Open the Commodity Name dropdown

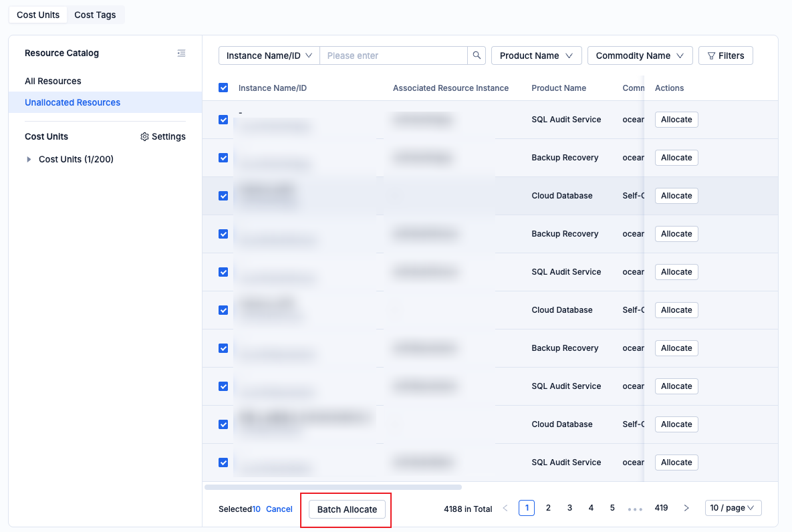[x=640, y=55]
